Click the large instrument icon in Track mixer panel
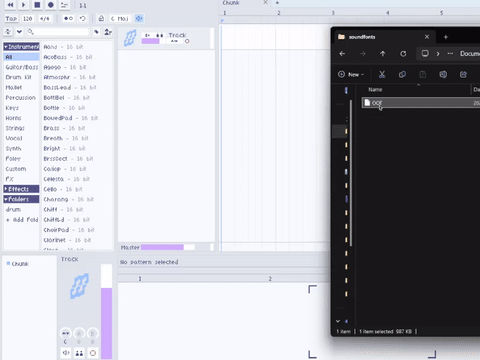 pyautogui.click(x=79, y=286)
